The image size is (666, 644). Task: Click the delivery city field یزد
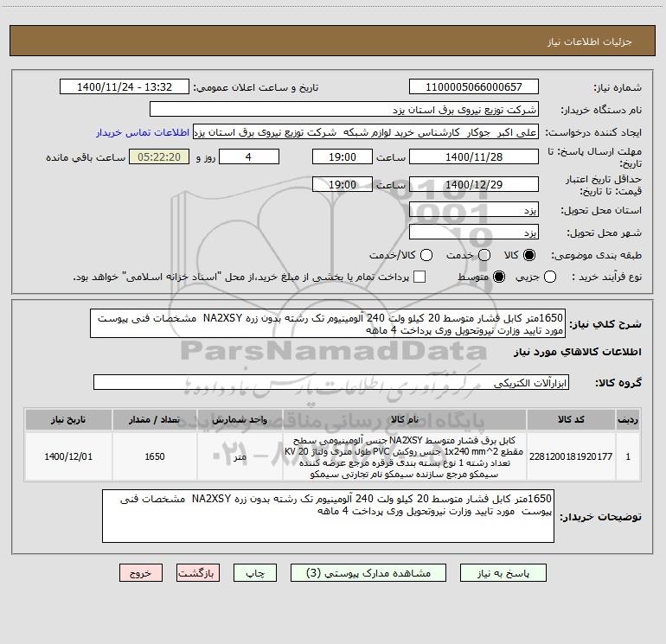474,232
